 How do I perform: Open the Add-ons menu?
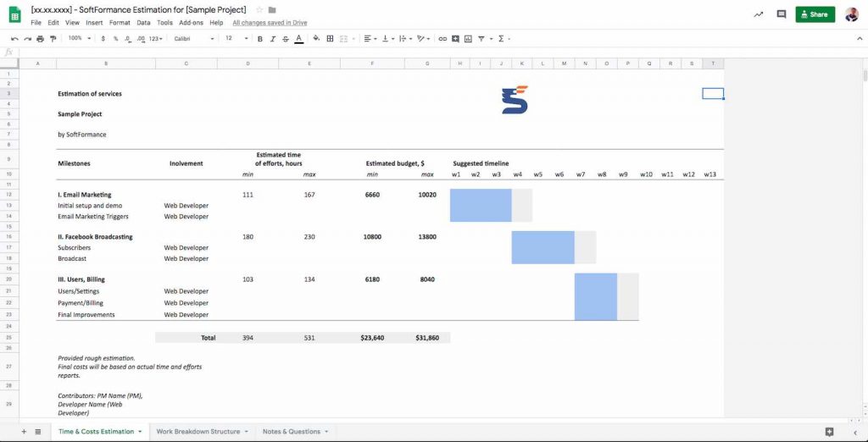pyautogui.click(x=191, y=23)
